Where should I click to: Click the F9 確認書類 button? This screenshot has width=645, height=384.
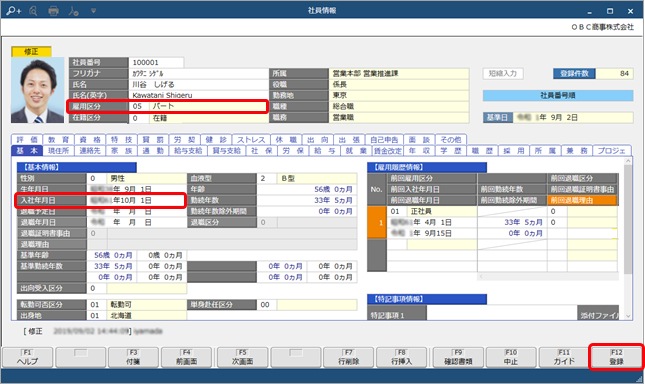coord(458,357)
